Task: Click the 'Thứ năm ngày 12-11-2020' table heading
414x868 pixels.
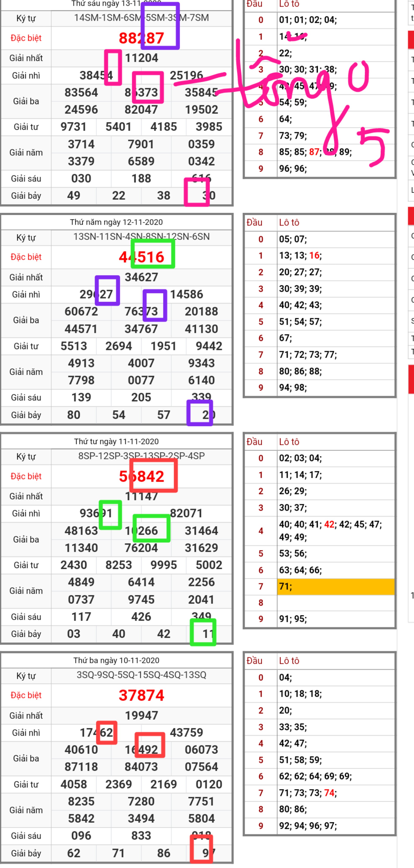Action: 116,222
